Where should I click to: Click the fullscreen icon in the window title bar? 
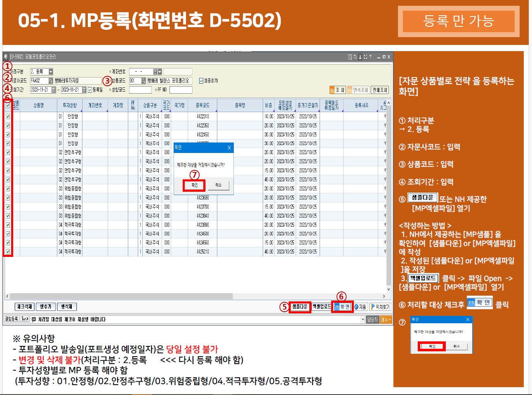tap(365, 57)
